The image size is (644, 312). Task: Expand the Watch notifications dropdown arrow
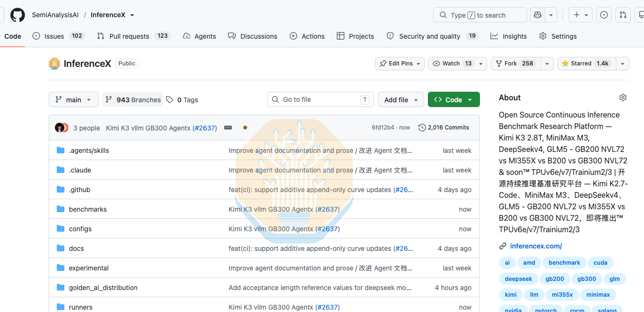click(x=481, y=64)
